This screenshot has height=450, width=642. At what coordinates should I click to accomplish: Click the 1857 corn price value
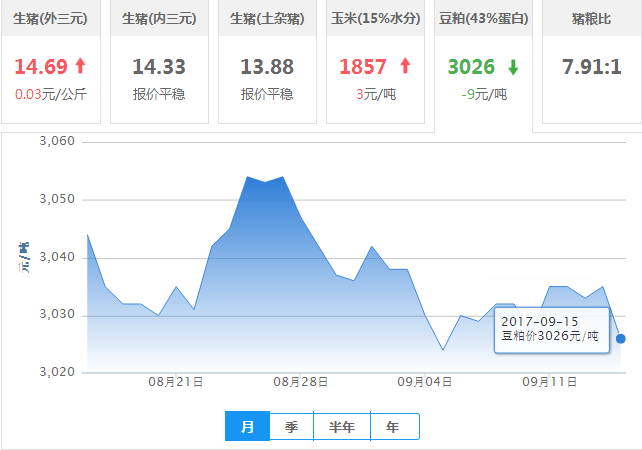[363, 67]
